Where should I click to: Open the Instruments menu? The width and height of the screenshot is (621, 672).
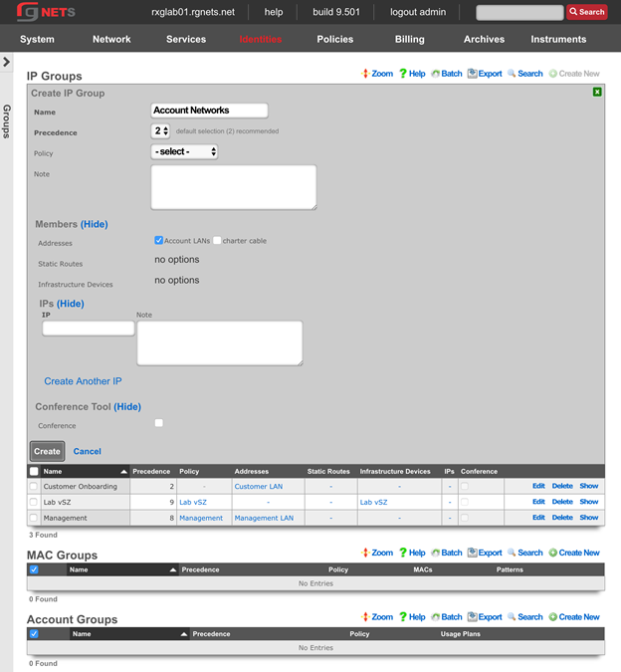tap(558, 39)
